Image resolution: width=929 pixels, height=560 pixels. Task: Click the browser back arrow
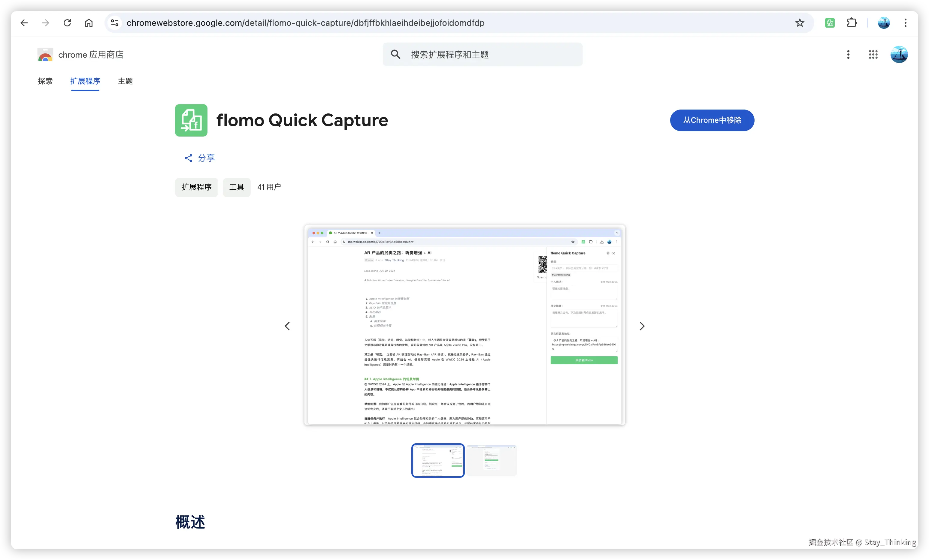(x=24, y=23)
